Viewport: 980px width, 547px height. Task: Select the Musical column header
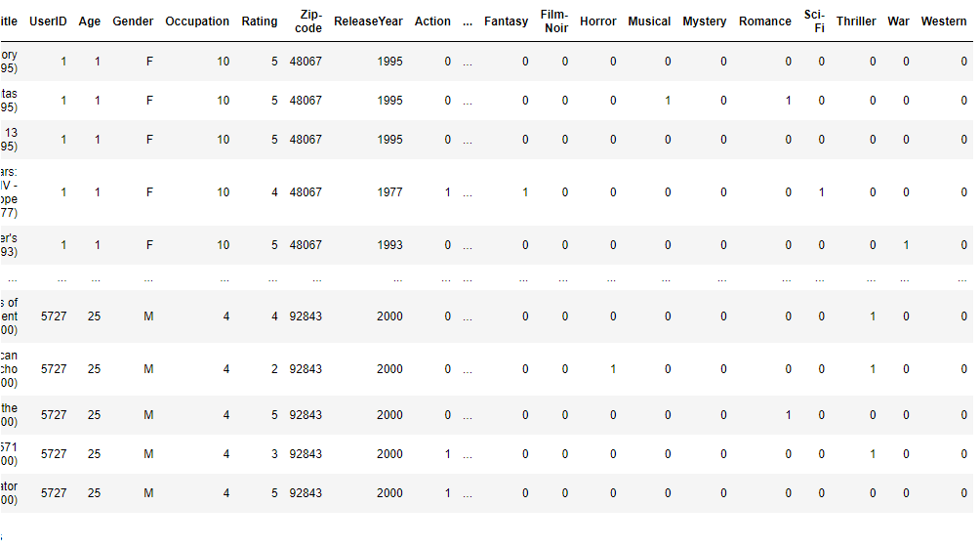(649, 21)
